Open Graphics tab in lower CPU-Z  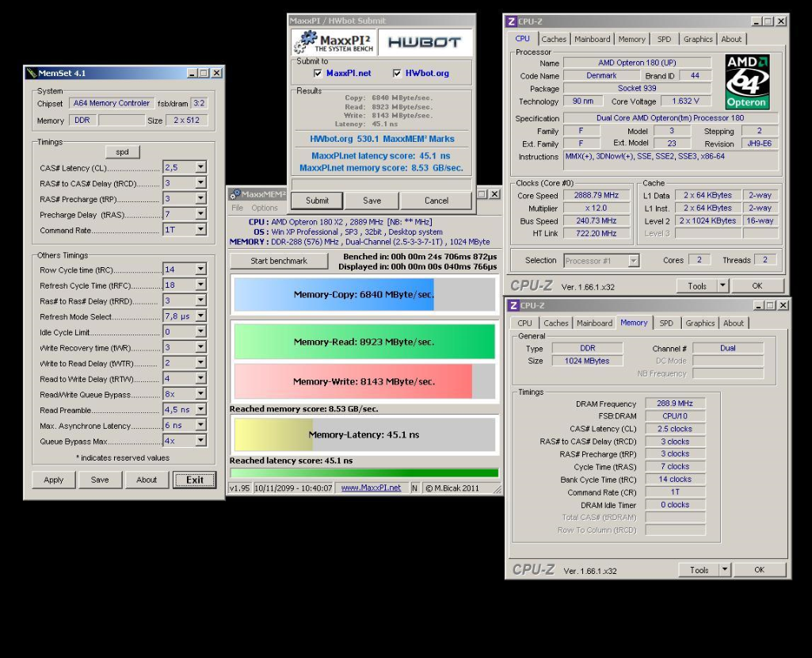[700, 323]
